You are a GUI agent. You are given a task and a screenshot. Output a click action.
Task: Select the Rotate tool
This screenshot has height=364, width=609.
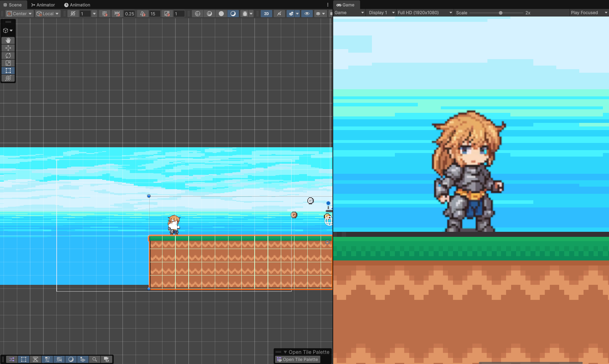coord(8,56)
